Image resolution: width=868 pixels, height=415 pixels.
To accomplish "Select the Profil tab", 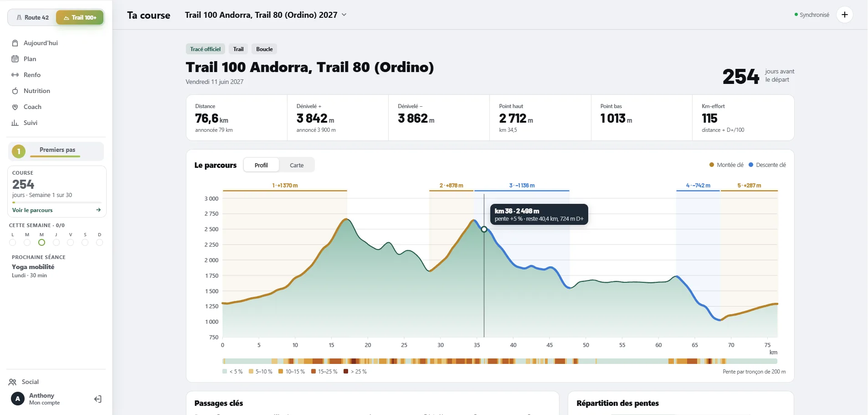I will click(x=261, y=165).
